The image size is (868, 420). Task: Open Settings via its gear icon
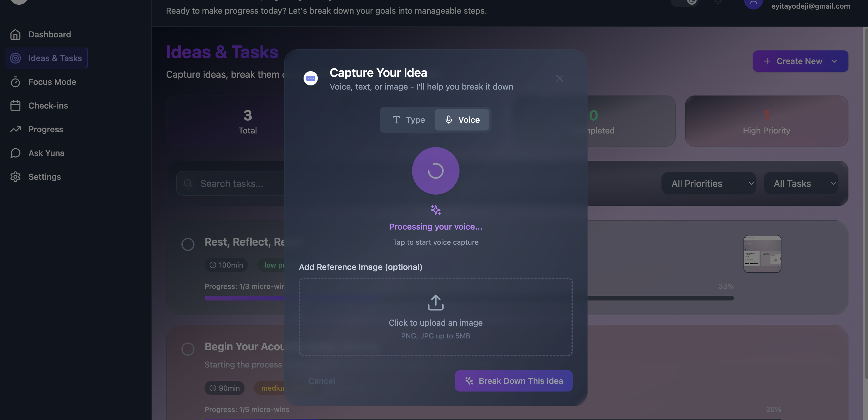[x=15, y=176]
